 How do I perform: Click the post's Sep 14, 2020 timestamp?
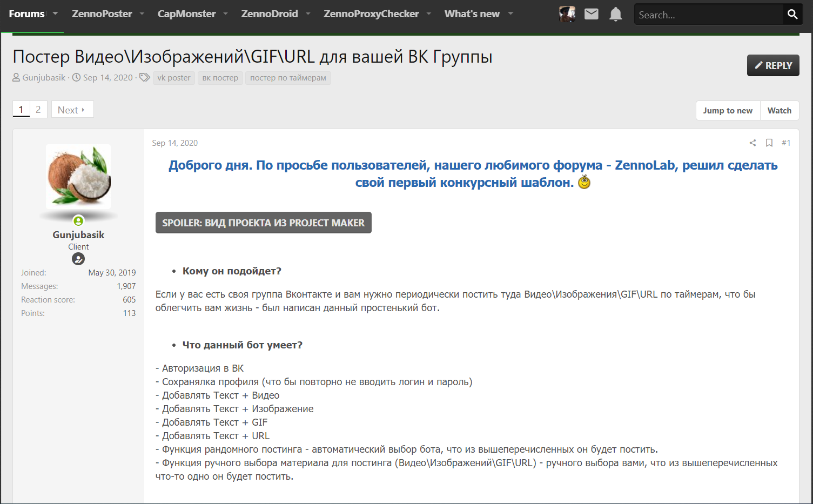click(x=175, y=143)
